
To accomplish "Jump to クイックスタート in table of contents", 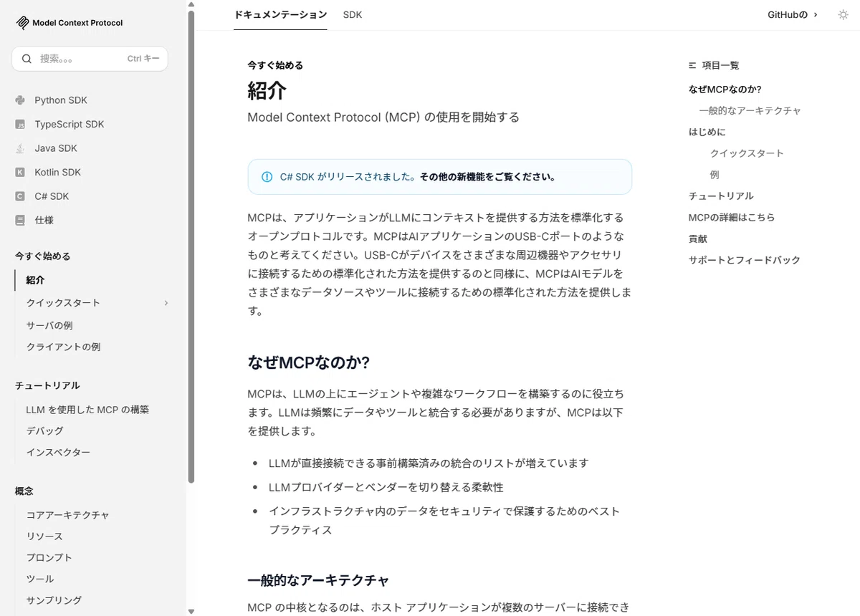I will [x=747, y=153].
